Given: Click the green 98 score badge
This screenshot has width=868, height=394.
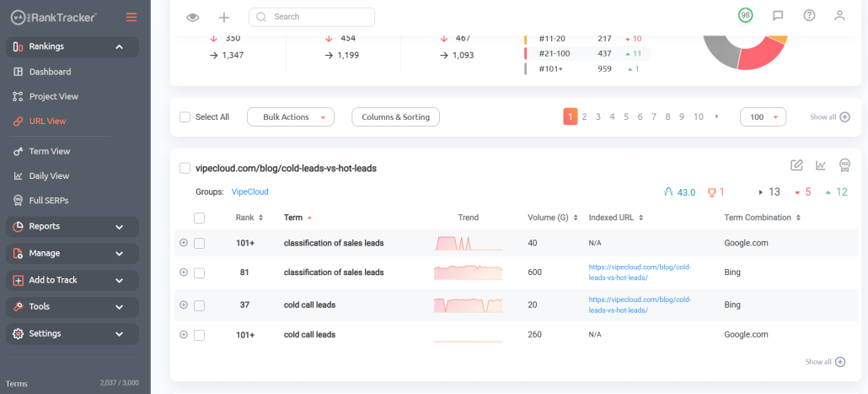Looking at the screenshot, I should (x=745, y=15).
